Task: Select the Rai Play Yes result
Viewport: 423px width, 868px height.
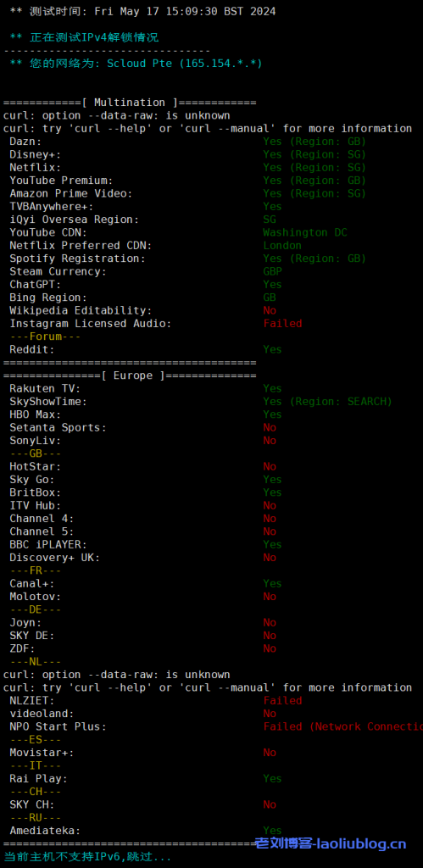Action: coord(272,778)
